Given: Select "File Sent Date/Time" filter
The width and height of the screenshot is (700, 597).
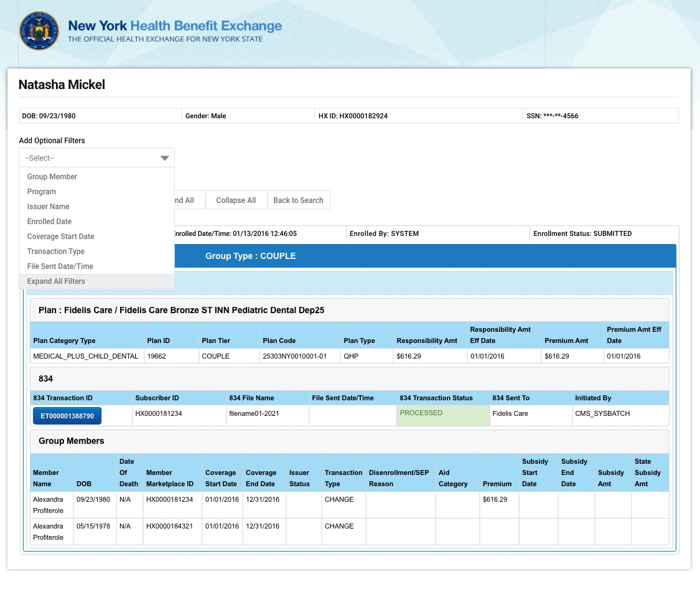Looking at the screenshot, I should tap(60, 266).
